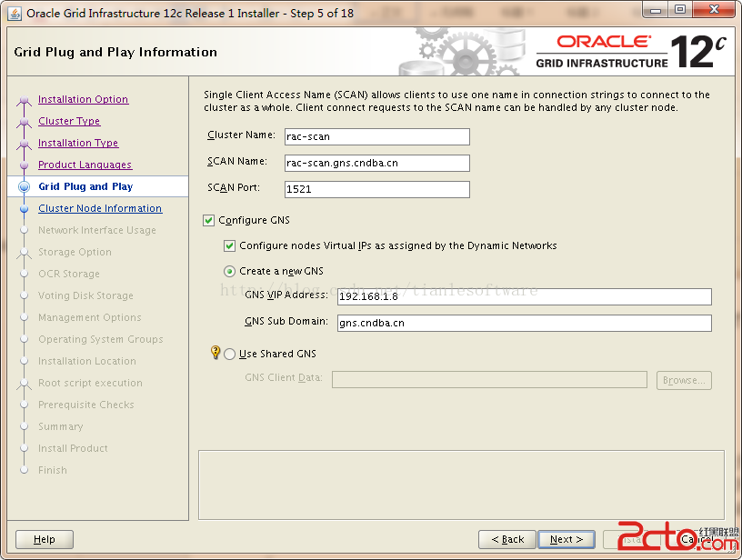
Task: Click the Java installer icon in title bar
Action: [x=15, y=14]
